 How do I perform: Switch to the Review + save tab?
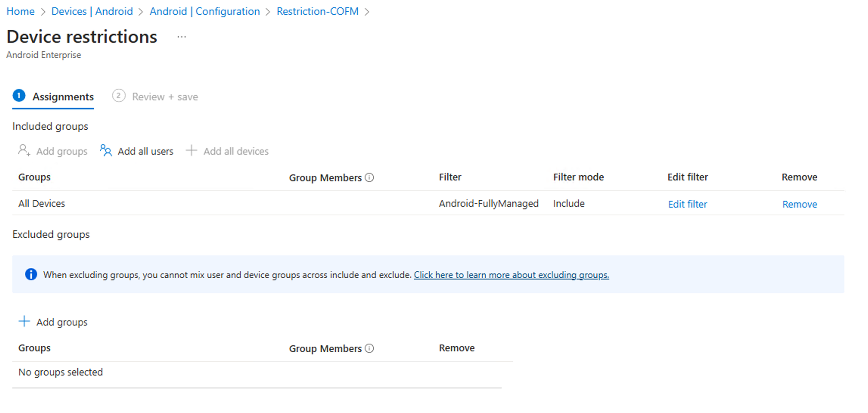[x=155, y=96]
